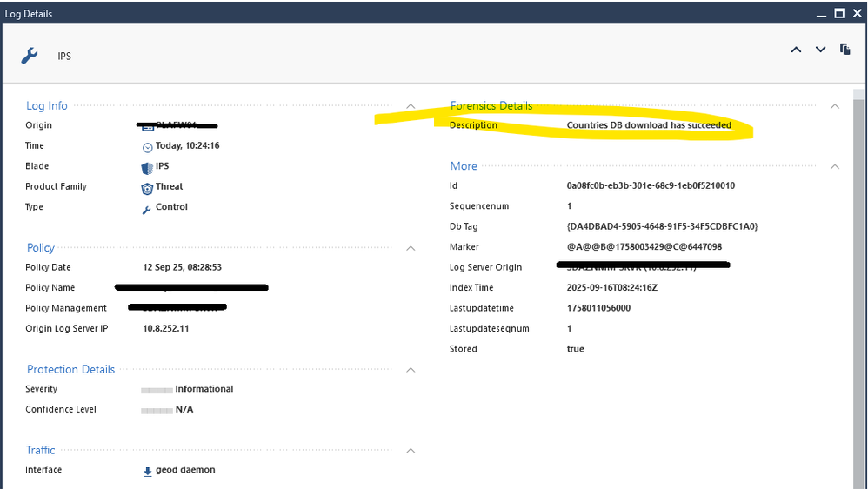Click the clock icon next to Time

coord(147,147)
